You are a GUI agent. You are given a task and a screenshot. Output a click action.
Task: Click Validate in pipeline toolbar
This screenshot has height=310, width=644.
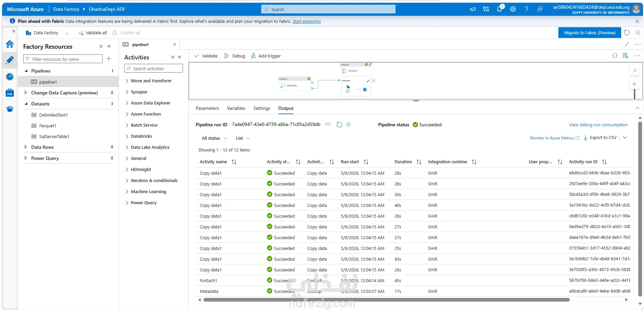click(206, 56)
